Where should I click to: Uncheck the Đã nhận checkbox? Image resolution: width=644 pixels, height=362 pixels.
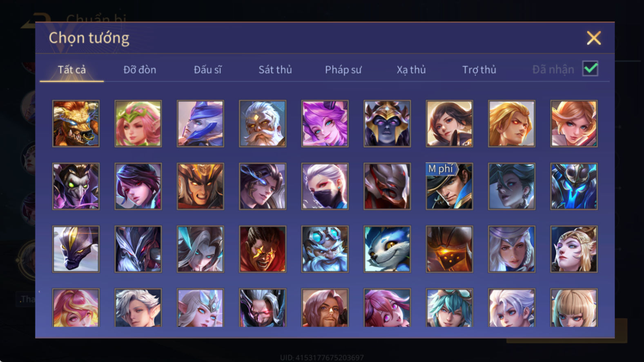(x=590, y=69)
